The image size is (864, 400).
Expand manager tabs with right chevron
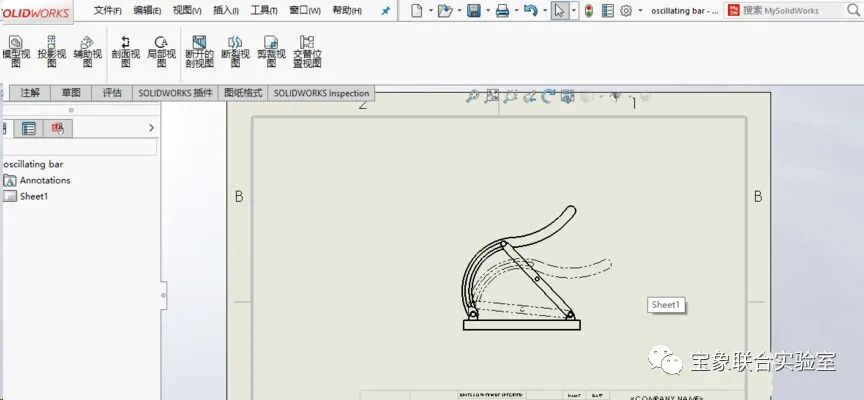tap(152, 128)
